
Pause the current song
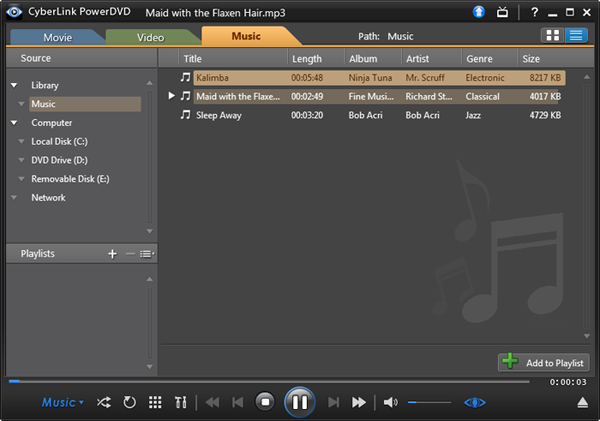coord(300,402)
